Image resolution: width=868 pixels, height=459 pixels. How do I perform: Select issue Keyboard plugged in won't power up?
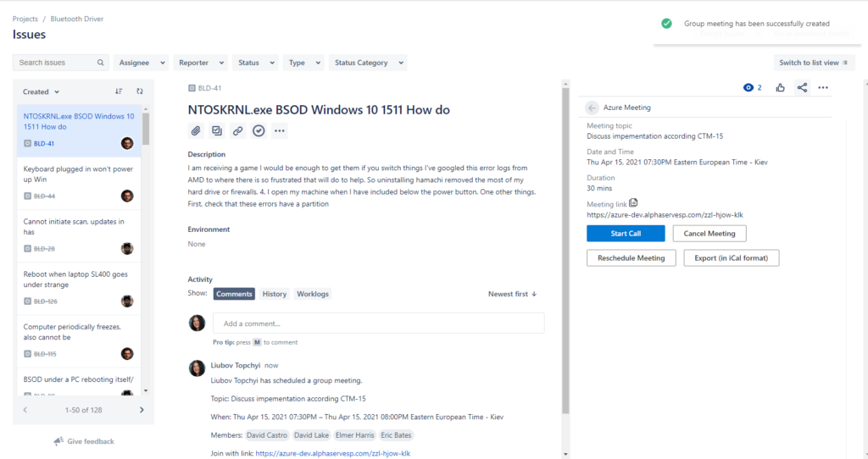79,182
